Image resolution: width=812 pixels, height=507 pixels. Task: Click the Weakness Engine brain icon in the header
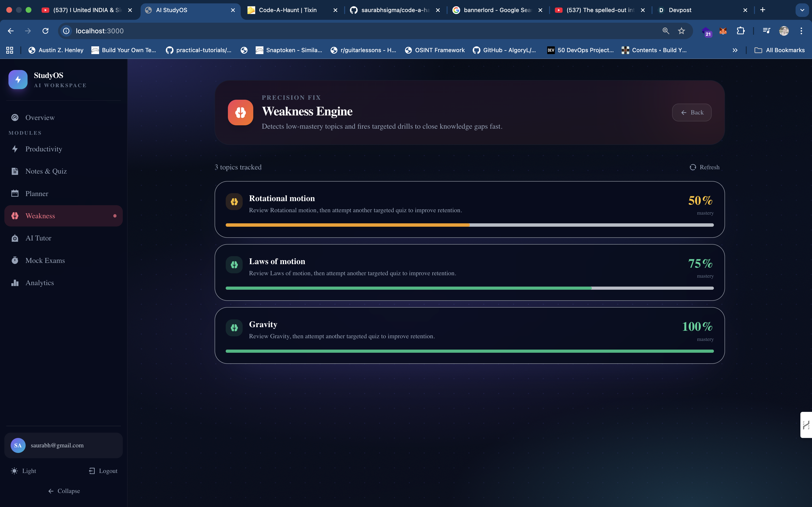(240, 112)
